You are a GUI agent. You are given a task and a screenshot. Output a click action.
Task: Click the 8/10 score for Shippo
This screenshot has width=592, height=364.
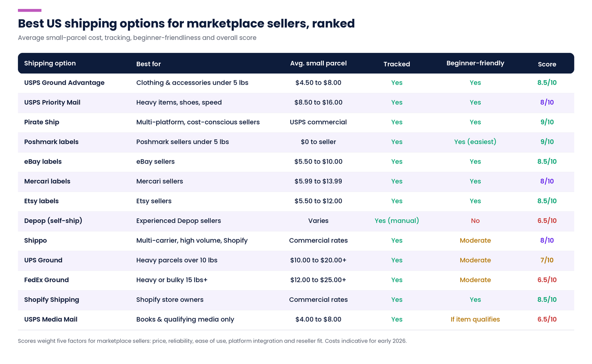(547, 240)
